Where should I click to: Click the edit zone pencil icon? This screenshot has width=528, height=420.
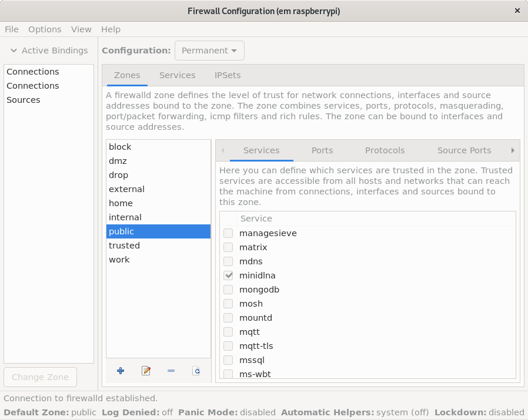point(146,371)
